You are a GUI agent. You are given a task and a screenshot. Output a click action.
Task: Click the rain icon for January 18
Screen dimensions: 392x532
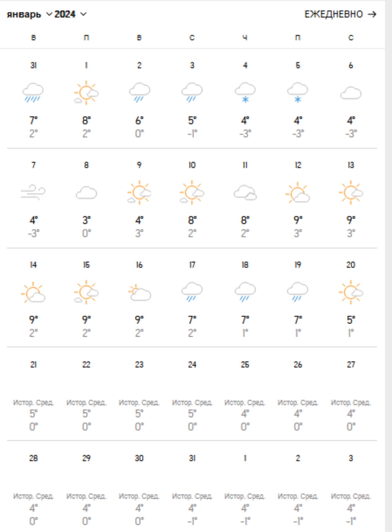click(x=245, y=292)
